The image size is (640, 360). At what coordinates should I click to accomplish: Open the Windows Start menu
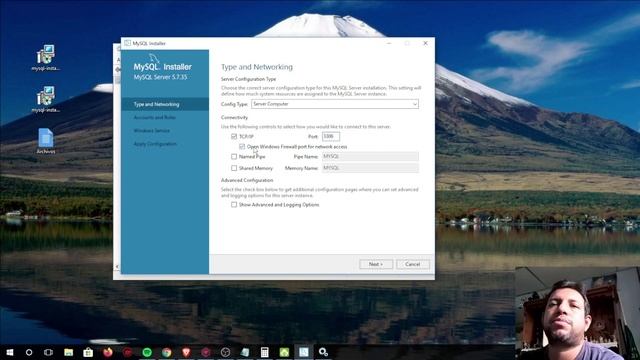pos(9,352)
